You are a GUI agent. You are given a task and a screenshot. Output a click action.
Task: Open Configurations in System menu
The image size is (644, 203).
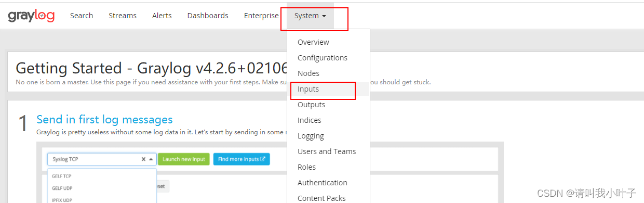click(323, 58)
